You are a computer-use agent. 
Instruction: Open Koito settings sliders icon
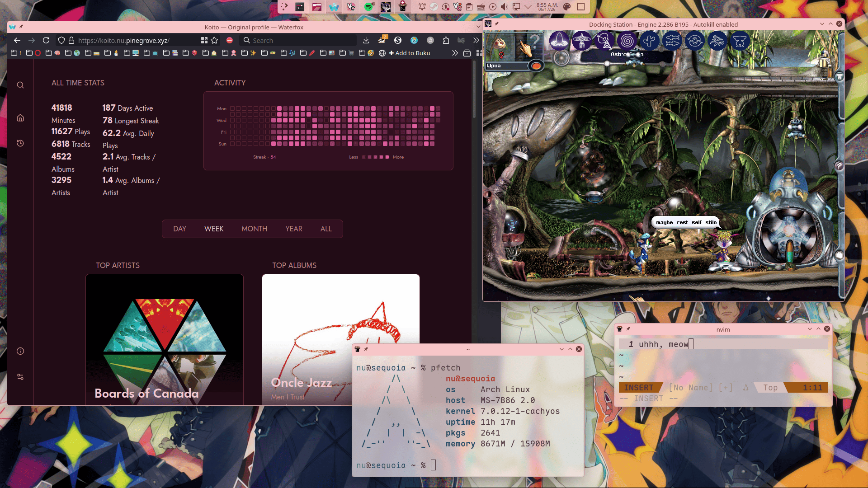pos(20,377)
